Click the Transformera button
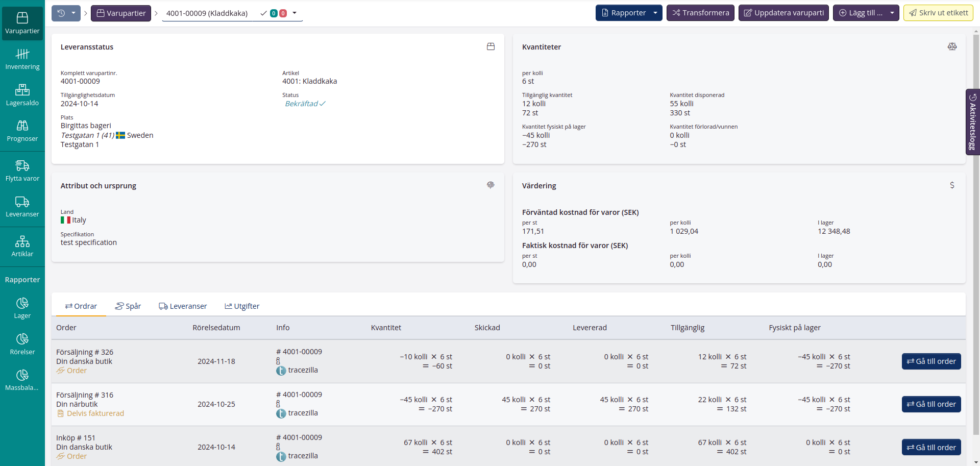 tap(700, 13)
